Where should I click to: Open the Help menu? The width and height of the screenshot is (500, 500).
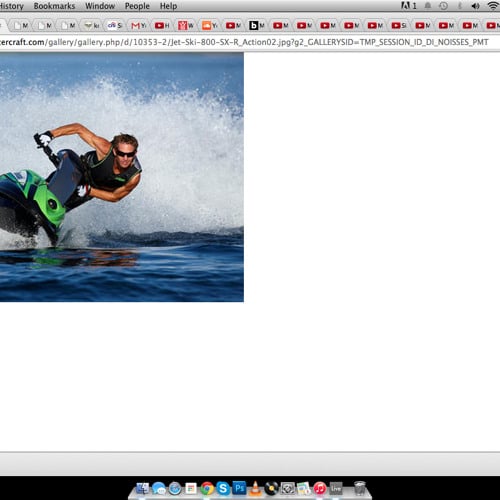[x=168, y=6]
